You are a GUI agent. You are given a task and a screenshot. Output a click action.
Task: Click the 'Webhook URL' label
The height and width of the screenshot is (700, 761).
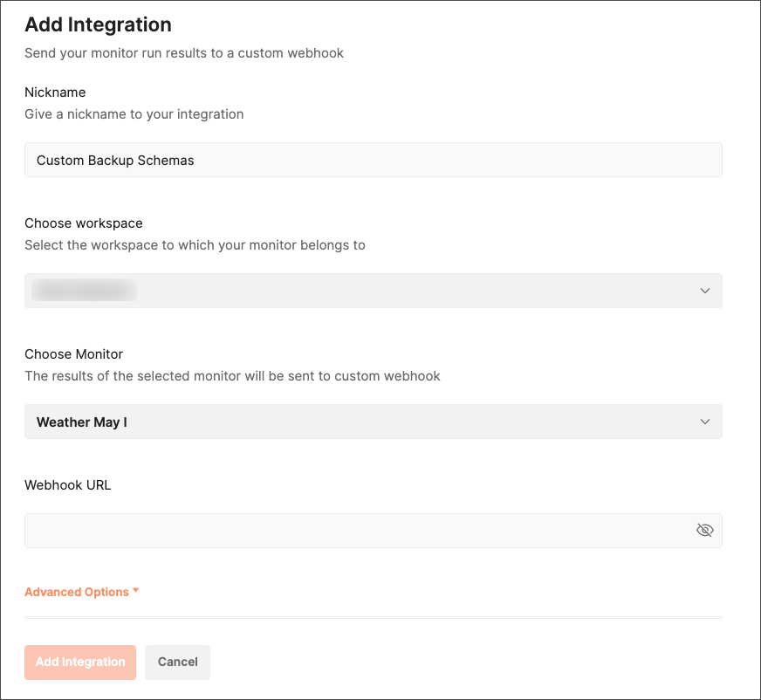click(68, 485)
